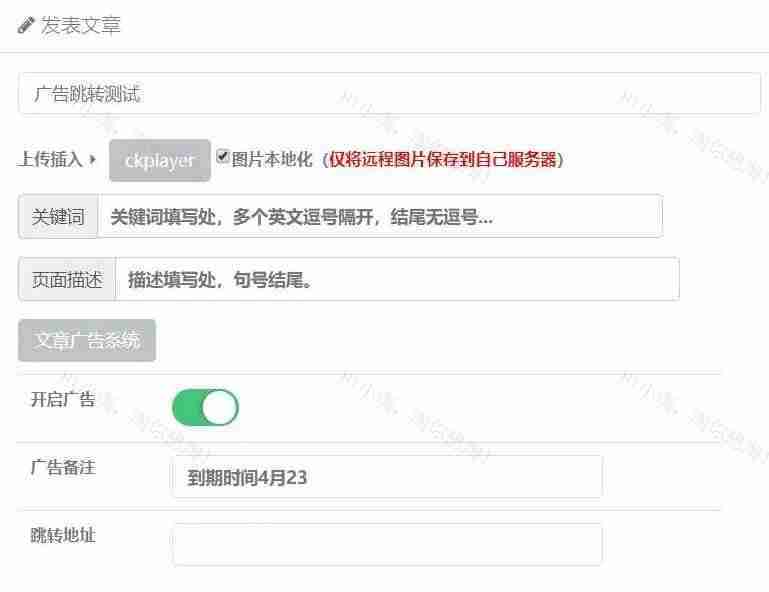Click the 广告备注 label
Screen dimensions: 769x592
tap(63, 467)
